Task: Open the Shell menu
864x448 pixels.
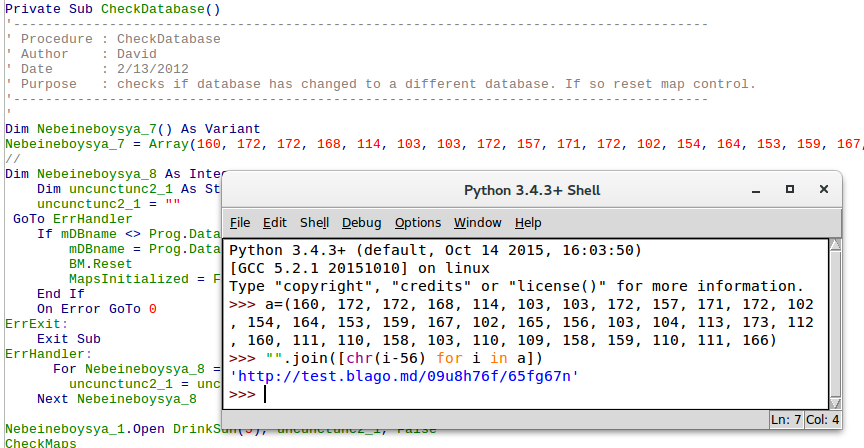Action: [314, 222]
